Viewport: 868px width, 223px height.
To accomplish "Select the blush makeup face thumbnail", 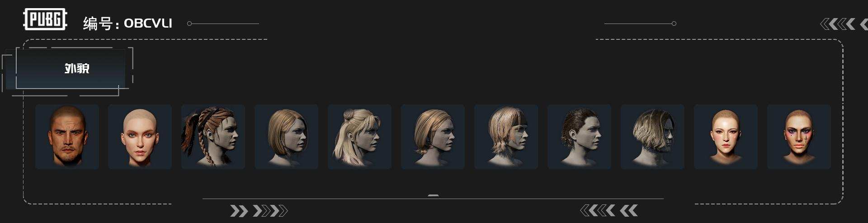I will pyautogui.click(x=726, y=137).
